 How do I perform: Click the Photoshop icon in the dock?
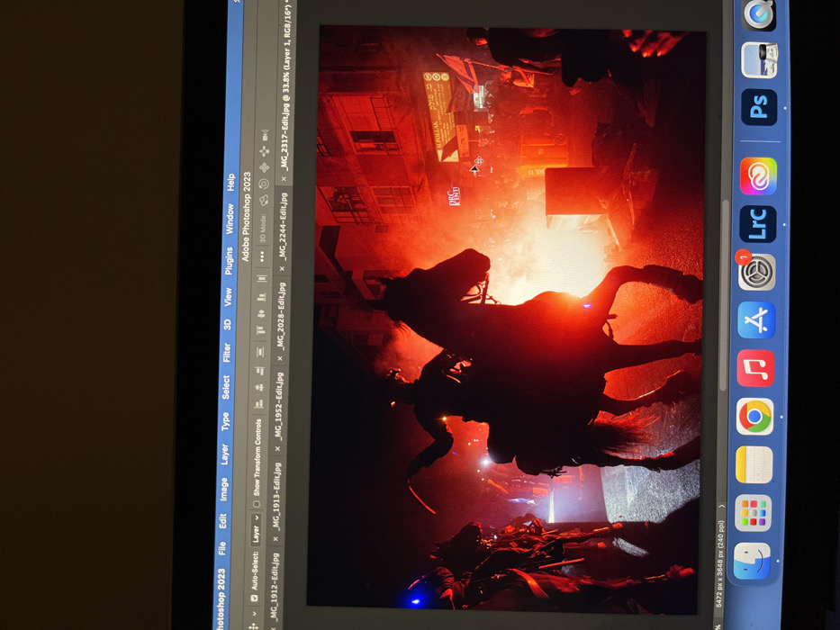pyautogui.click(x=760, y=107)
